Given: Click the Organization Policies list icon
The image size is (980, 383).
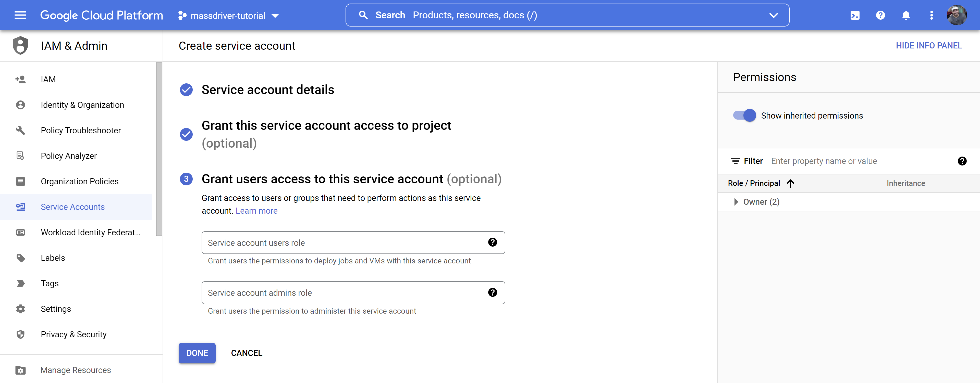Looking at the screenshot, I should pyautogui.click(x=20, y=181).
